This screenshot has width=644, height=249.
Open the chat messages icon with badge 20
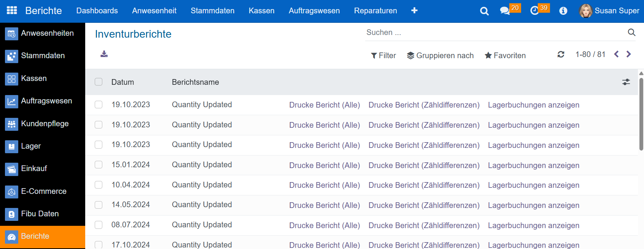(505, 11)
